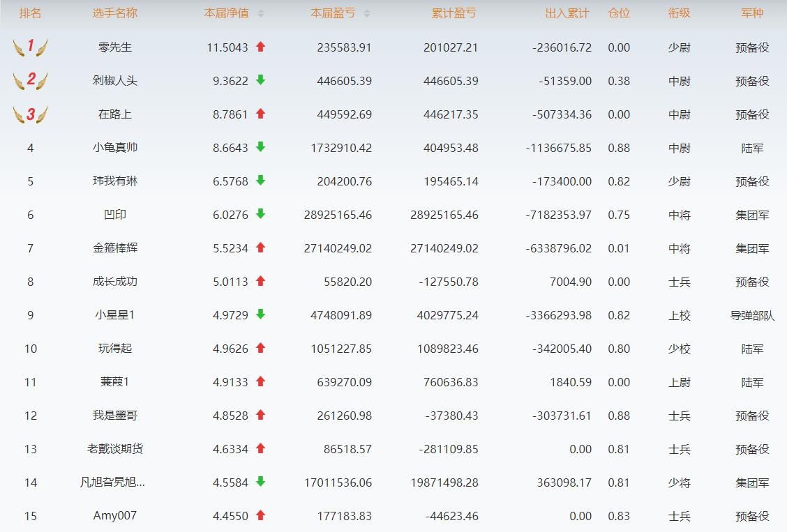The height and width of the screenshot is (532, 787).
Task: Sort by 本届净值 using its sort arrows
Action: (261, 13)
